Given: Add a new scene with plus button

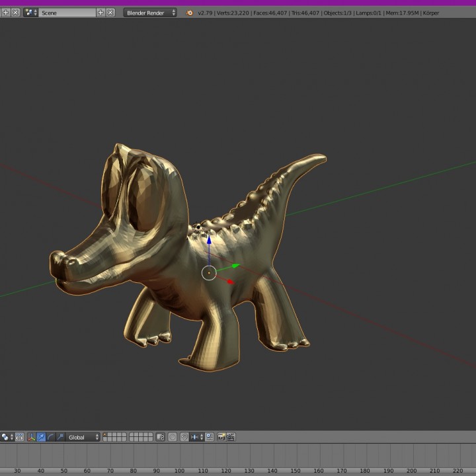Looking at the screenshot, I should [101, 13].
